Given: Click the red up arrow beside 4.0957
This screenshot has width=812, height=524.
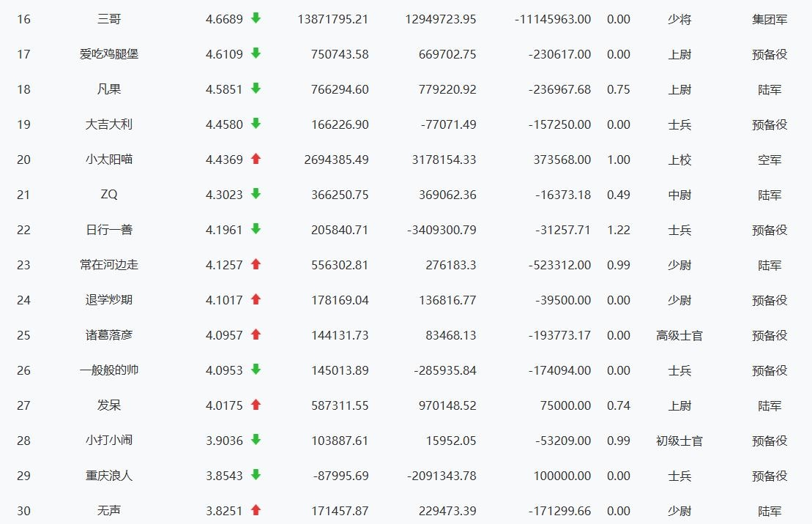Looking at the screenshot, I should coord(256,334).
